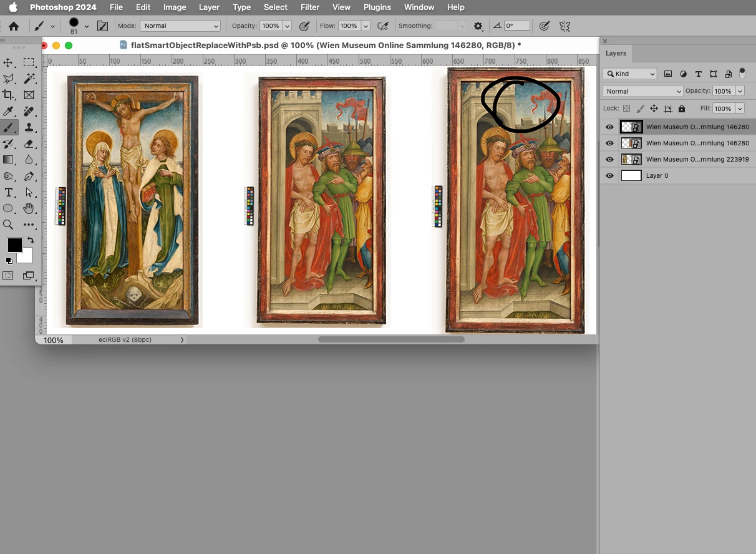Select the Gradient tool
756x554 pixels.
point(9,160)
